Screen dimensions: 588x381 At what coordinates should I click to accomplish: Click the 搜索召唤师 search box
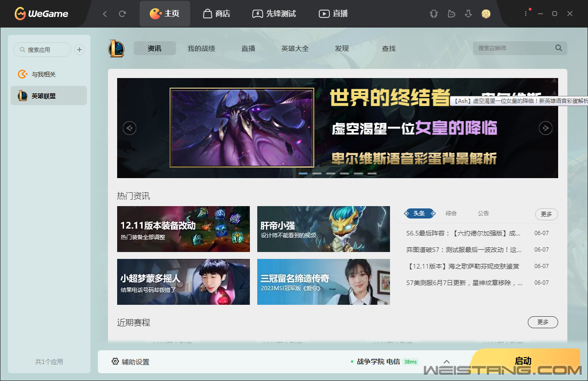coord(520,48)
